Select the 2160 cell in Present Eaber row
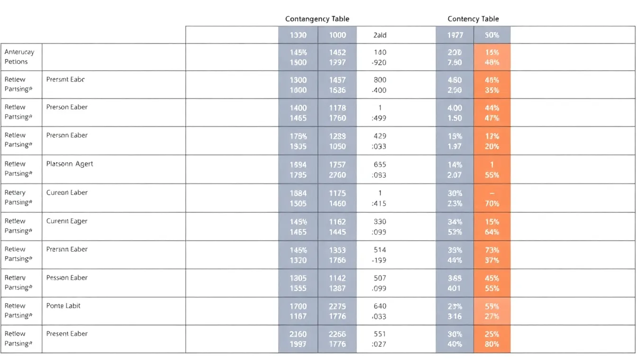The image size is (637, 364). pyautogui.click(x=298, y=334)
